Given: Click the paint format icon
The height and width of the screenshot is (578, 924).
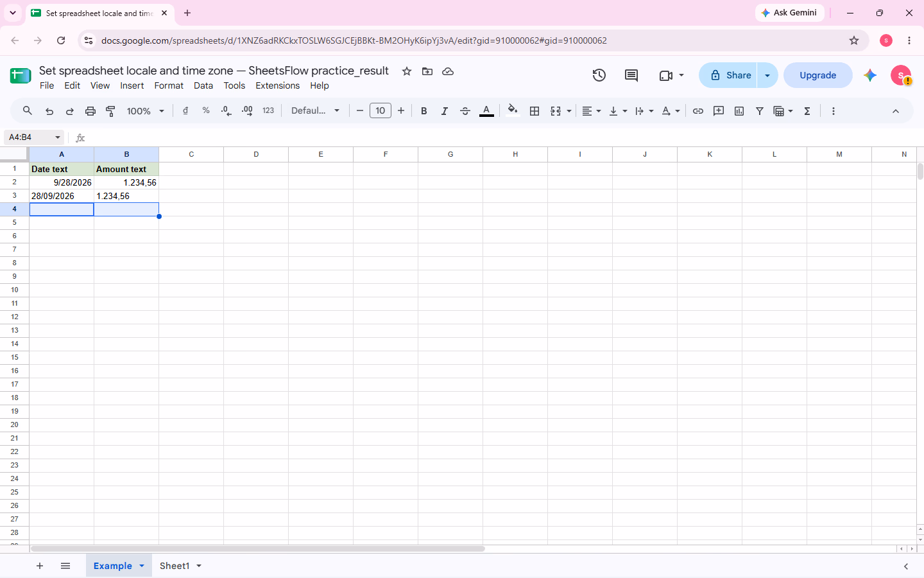Looking at the screenshot, I should [110, 111].
